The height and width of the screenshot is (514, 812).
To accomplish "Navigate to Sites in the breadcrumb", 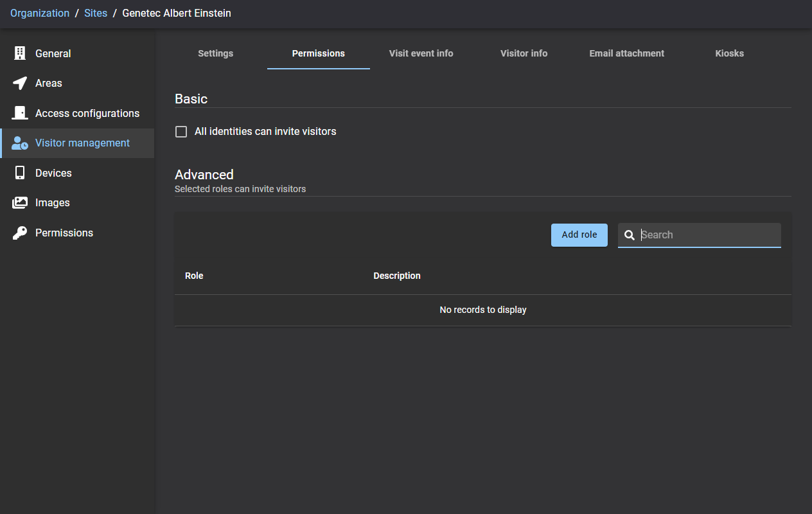I will click(96, 13).
